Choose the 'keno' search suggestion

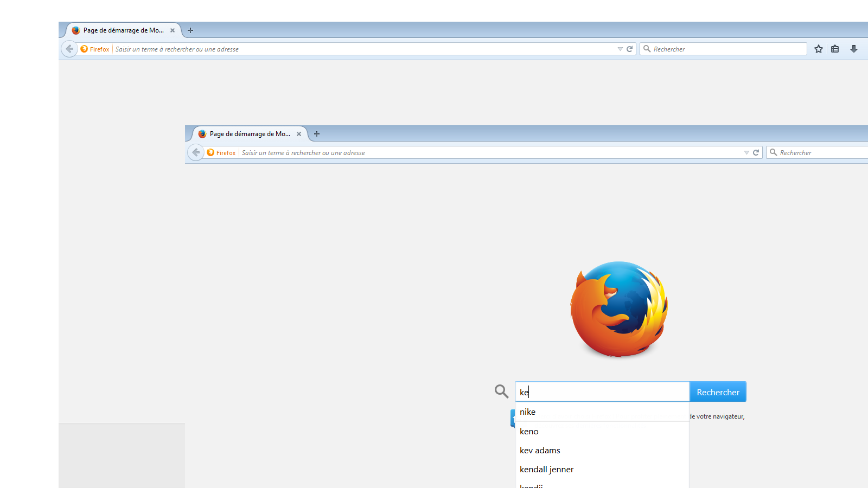529,432
